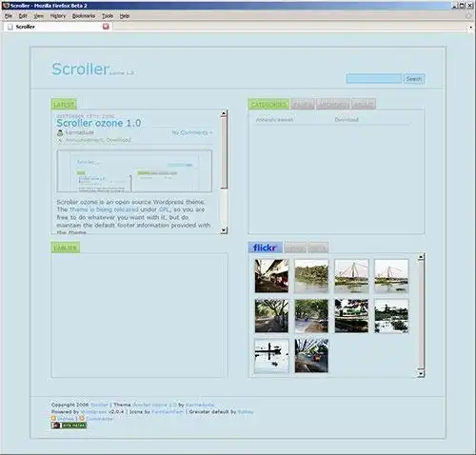This screenshot has height=455, width=476.
Task: Open the shaded pathway thumbnail, second row
Action: 311,316
